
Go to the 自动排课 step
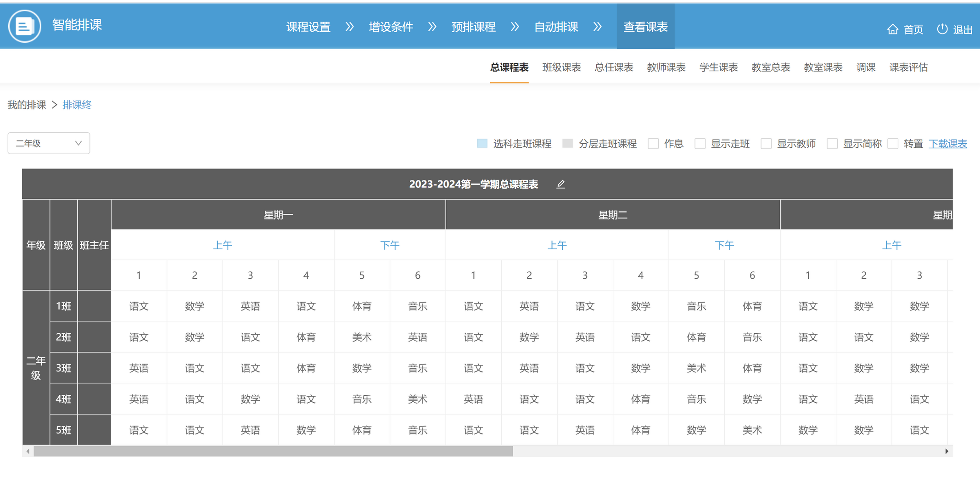556,27
